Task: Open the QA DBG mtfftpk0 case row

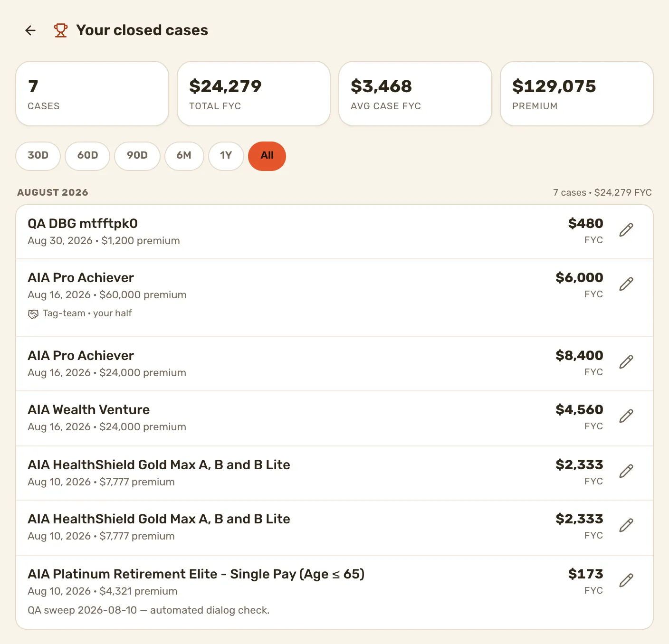Action: 334,232
